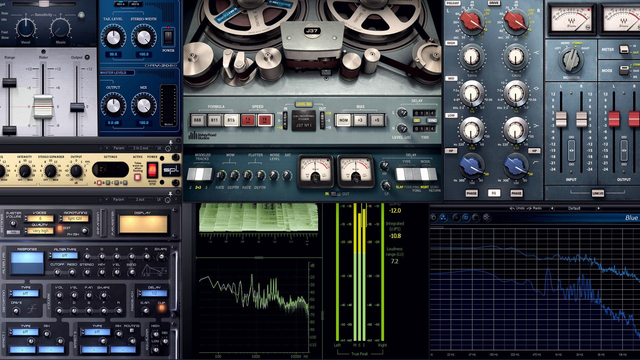Click Param above the SPL plugin

(119, 148)
